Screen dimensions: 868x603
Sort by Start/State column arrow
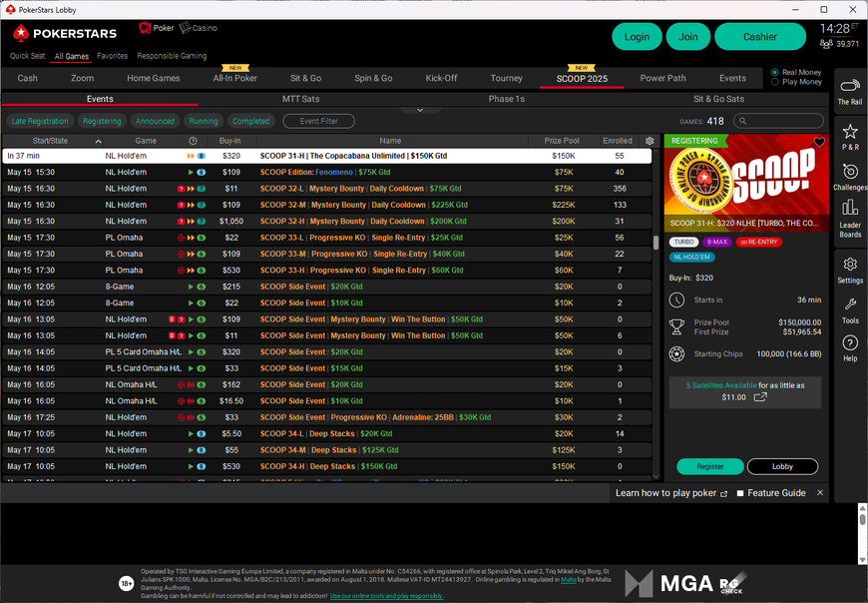98,141
